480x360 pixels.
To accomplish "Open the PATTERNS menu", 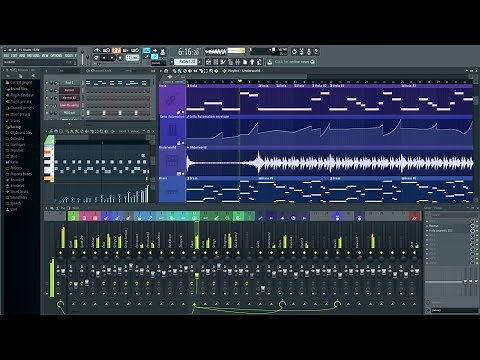I will click(x=33, y=56).
